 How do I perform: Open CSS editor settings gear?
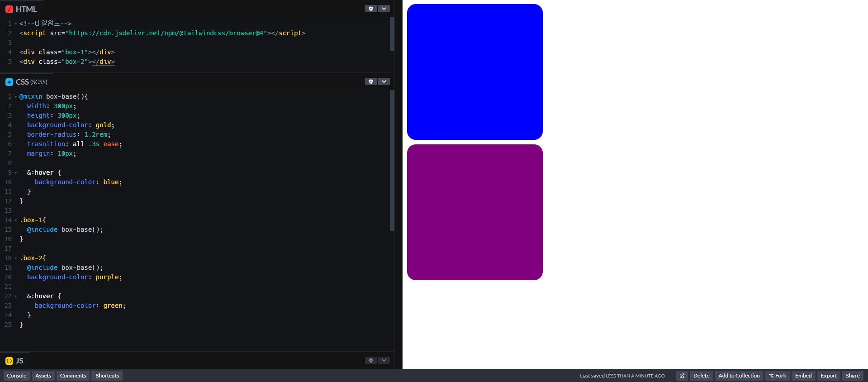(371, 81)
